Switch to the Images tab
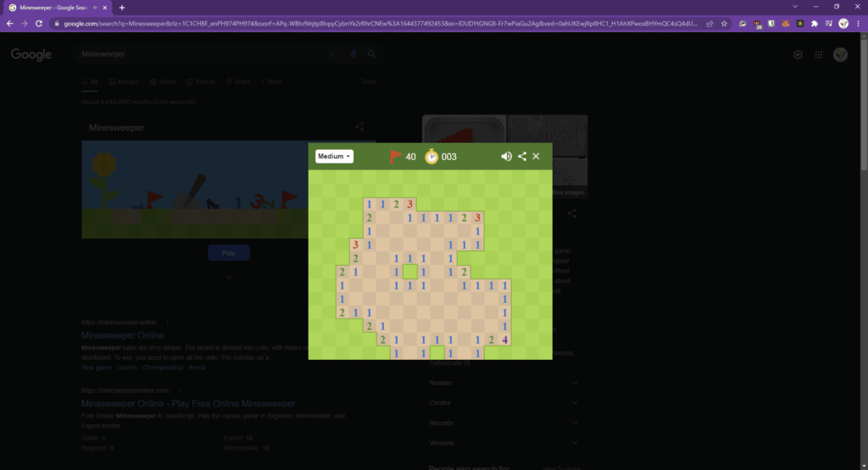The image size is (868, 470). tap(124, 82)
